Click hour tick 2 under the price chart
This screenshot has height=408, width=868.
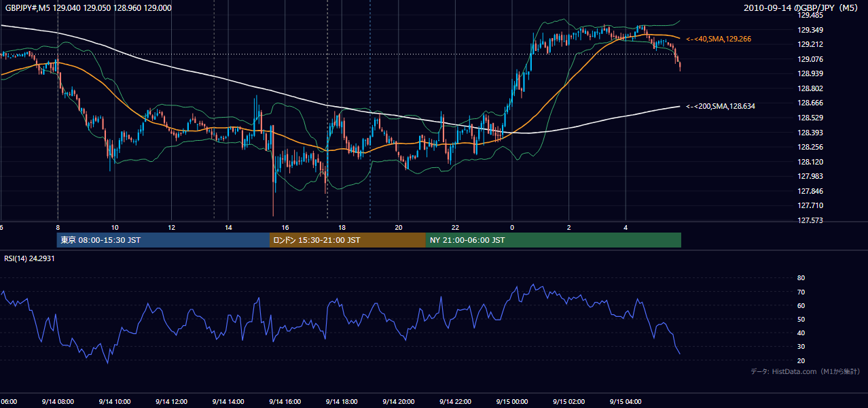coord(568,228)
